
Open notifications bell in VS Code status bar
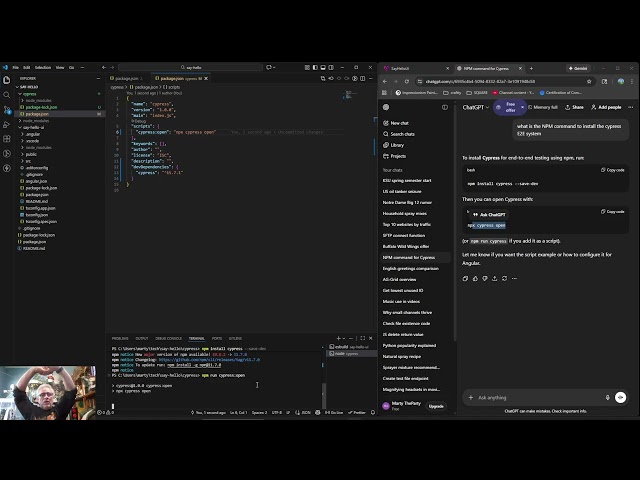point(373,413)
